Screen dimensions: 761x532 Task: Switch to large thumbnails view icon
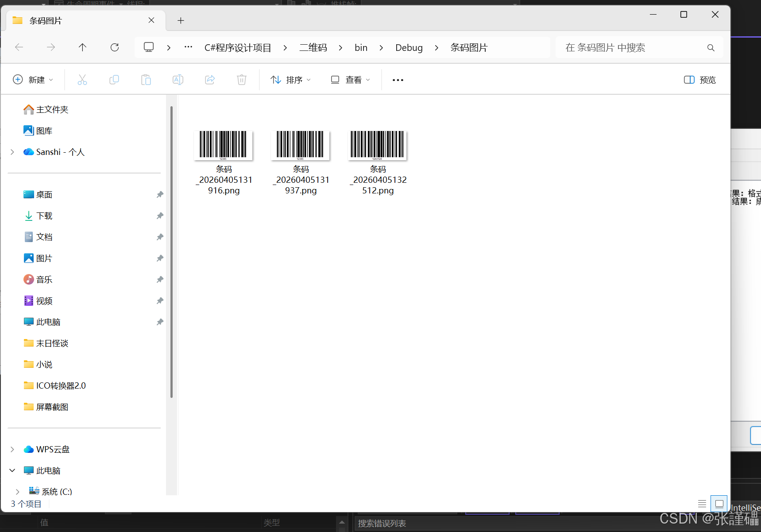[719, 504]
